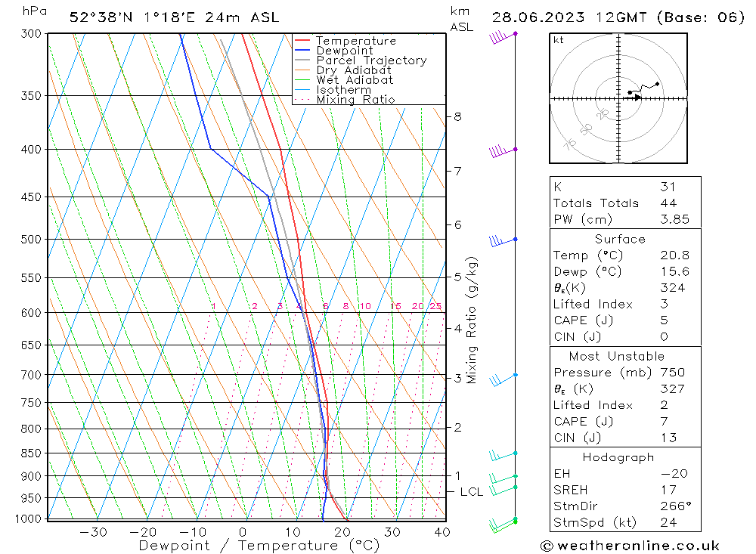
Task: Click the '1000' pressure level label
Action: 28,519
